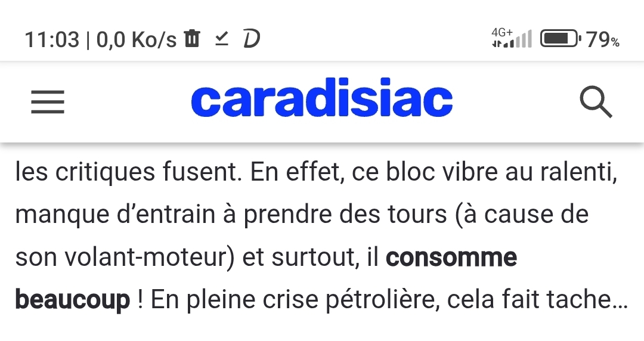Tap the battery icon in status bar

(x=560, y=39)
